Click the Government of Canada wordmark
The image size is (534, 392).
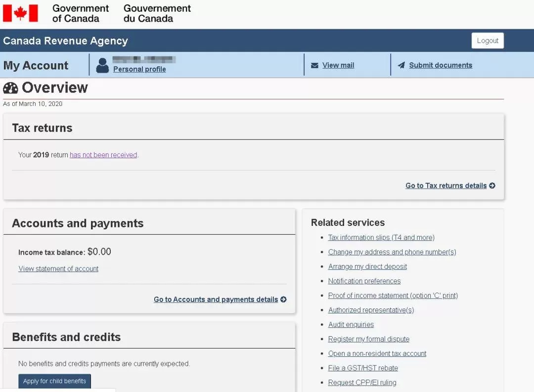[81, 13]
